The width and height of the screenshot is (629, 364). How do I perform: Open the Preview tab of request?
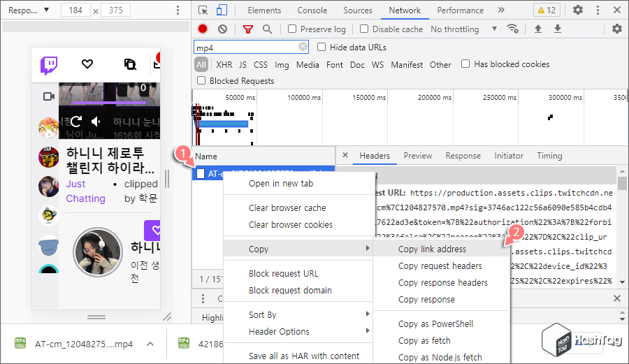click(x=418, y=156)
